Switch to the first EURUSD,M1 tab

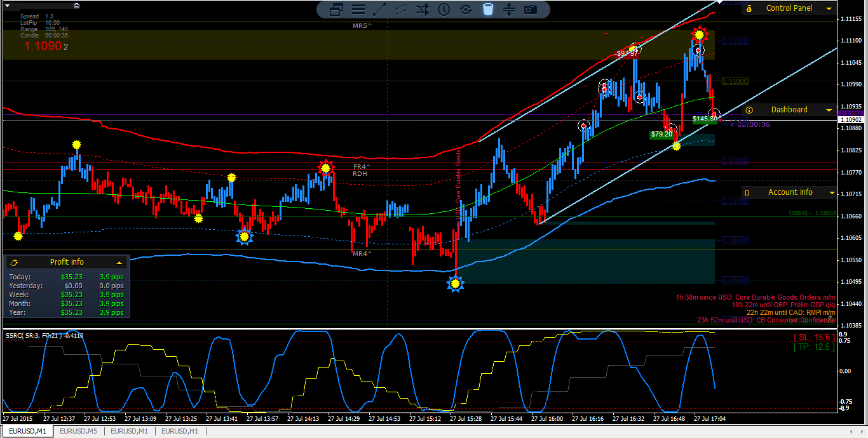(27, 432)
